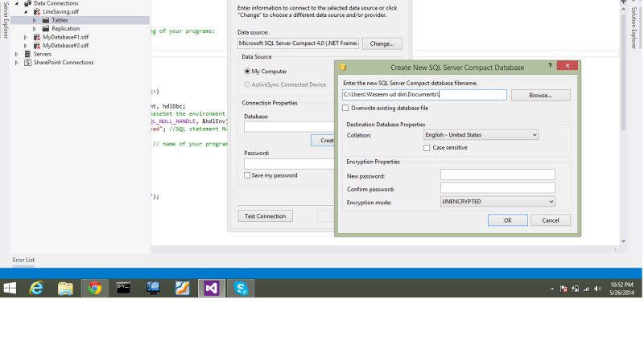Click the help question mark in Create dialog
Image resolution: width=644 pixels, height=361 pixels.
[x=550, y=66]
